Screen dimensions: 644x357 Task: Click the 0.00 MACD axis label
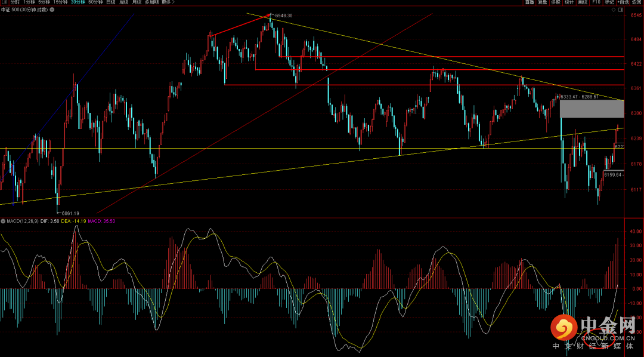637,289
